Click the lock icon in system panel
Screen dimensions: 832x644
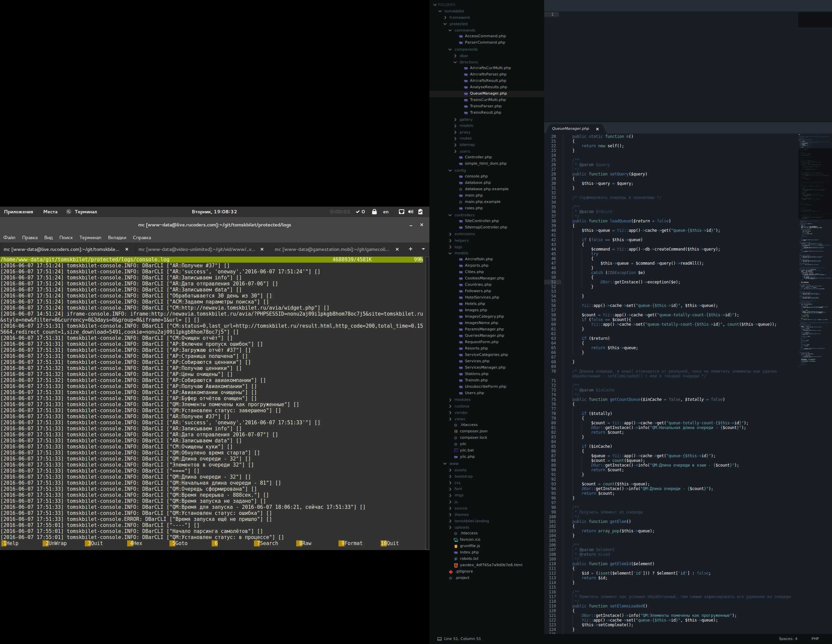[374, 212]
